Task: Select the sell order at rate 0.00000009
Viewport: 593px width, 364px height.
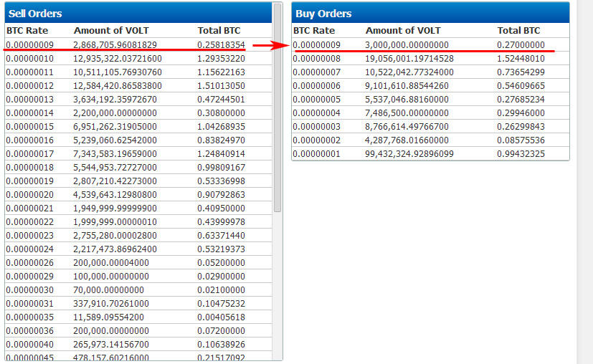Action: (x=138, y=44)
